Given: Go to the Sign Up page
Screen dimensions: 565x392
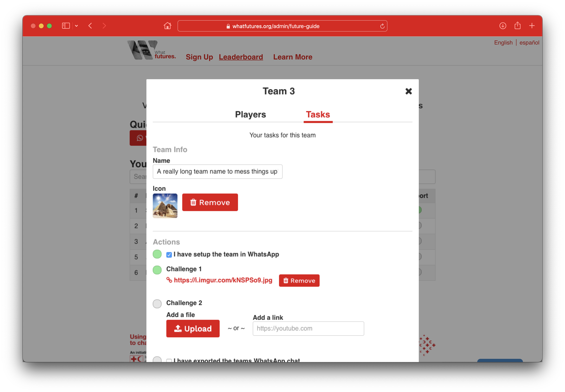Looking at the screenshot, I should (x=199, y=57).
